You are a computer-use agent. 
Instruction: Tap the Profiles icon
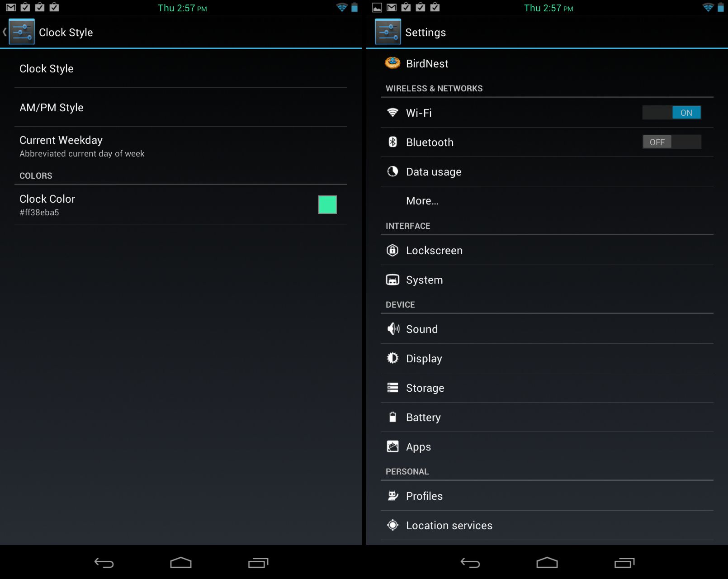pos(392,496)
